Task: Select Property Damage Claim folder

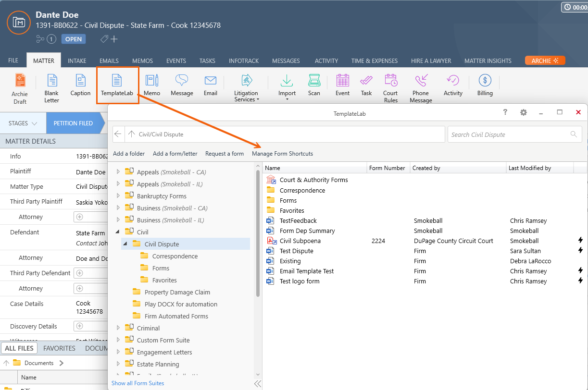Action: [x=177, y=292]
